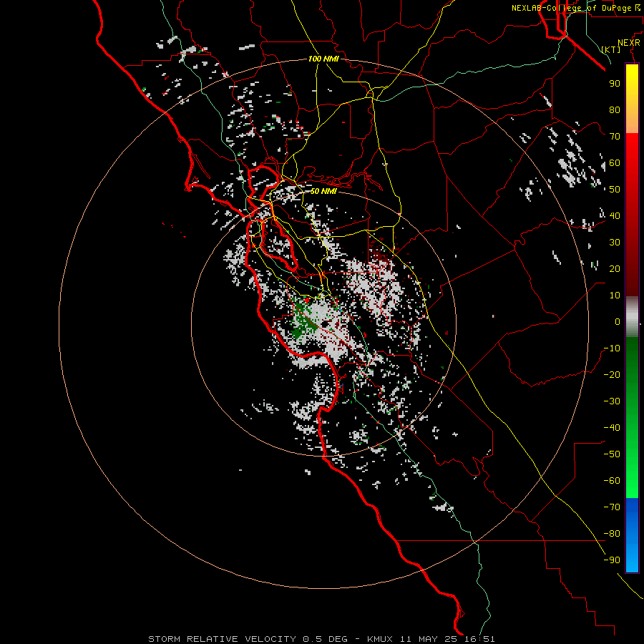Click the -40 scale label
This screenshot has width=644, height=644.
[612, 428]
